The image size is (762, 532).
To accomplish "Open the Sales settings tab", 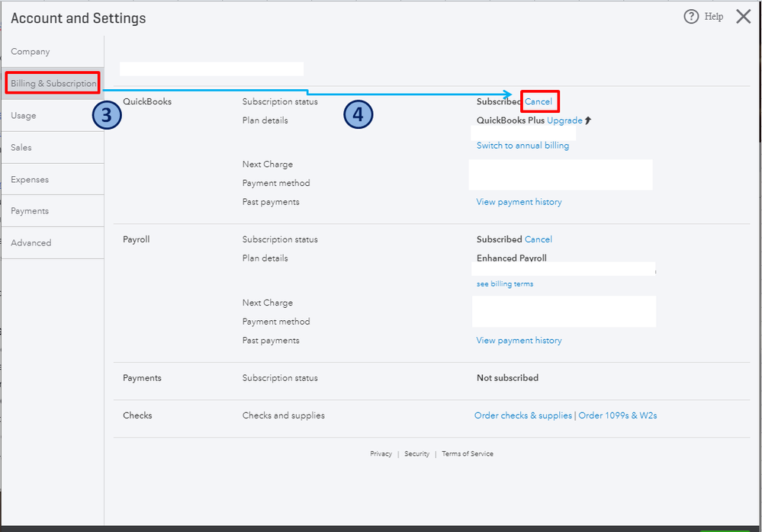I will tap(21, 148).
